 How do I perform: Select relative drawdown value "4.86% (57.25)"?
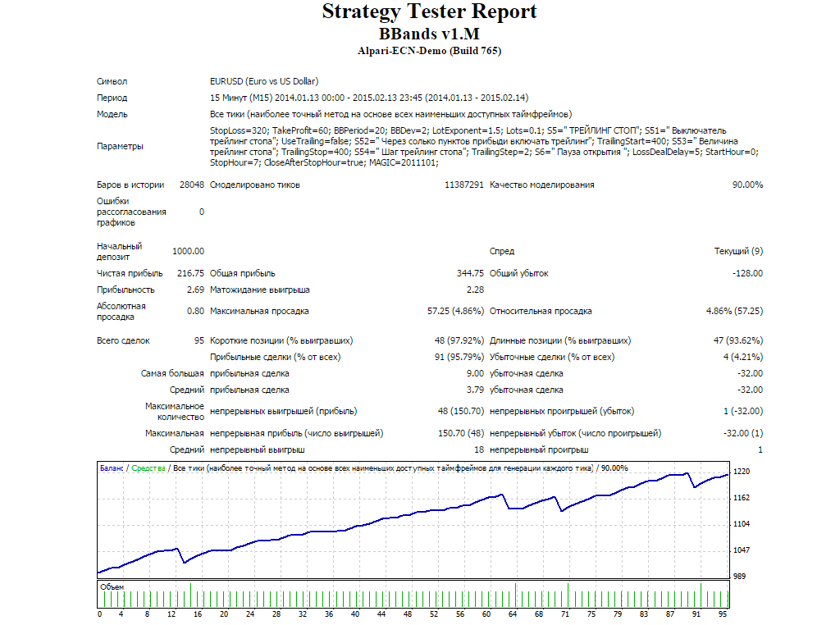[734, 311]
